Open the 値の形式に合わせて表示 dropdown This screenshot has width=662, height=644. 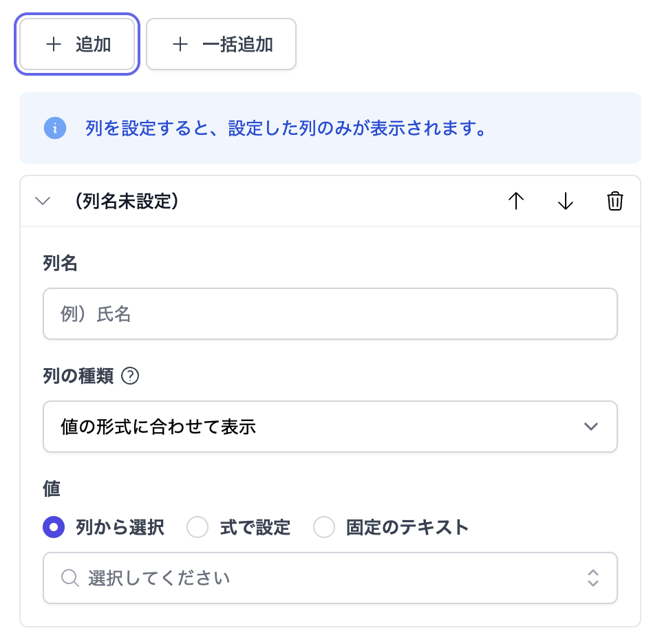pos(330,427)
